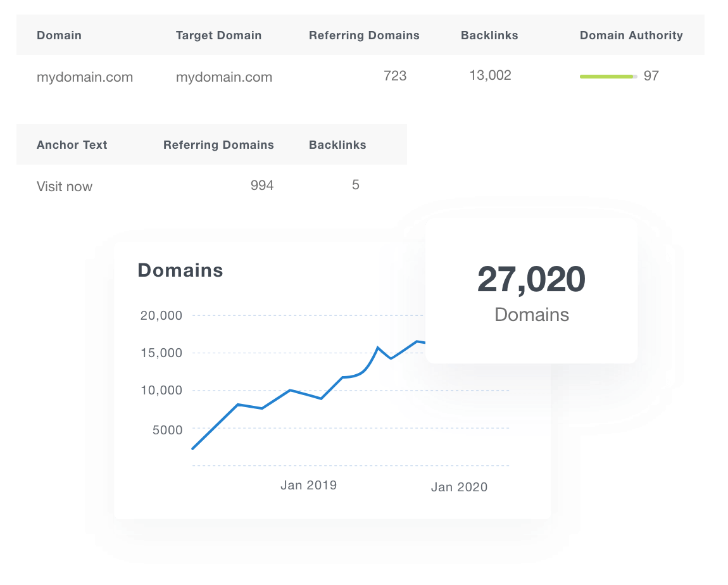Open the Domains chart panel title
This screenshot has height=585, width=728.
pyautogui.click(x=180, y=270)
